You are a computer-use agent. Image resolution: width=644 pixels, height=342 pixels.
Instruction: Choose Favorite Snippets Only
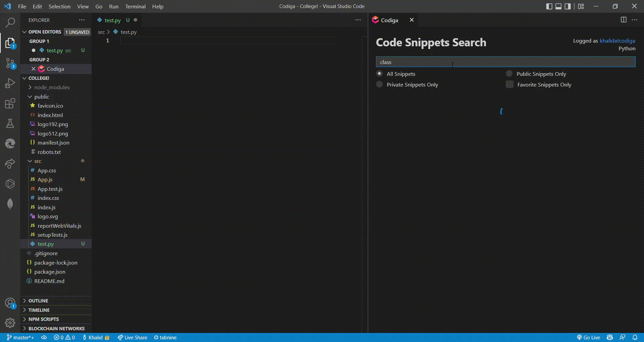pos(509,84)
